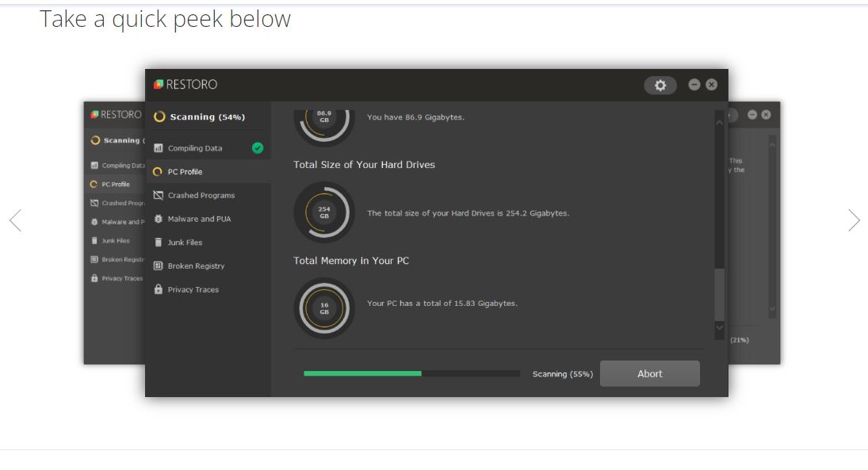Click the Scanning (54%) spinner icon
The width and height of the screenshot is (868, 470).
pyautogui.click(x=159, y=117)
